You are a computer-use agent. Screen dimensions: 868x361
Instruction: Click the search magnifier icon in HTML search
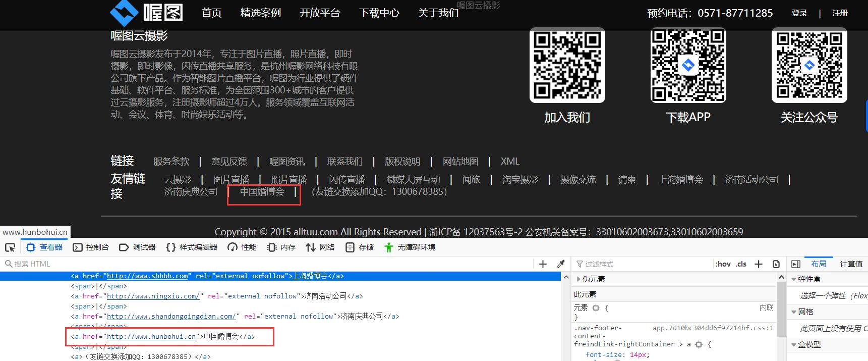[x=8, y=264]
